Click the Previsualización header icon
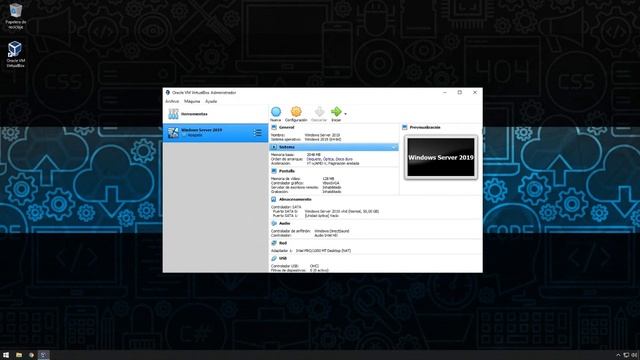The width and height of the screenshot is (640, 360). coord(404,127)
